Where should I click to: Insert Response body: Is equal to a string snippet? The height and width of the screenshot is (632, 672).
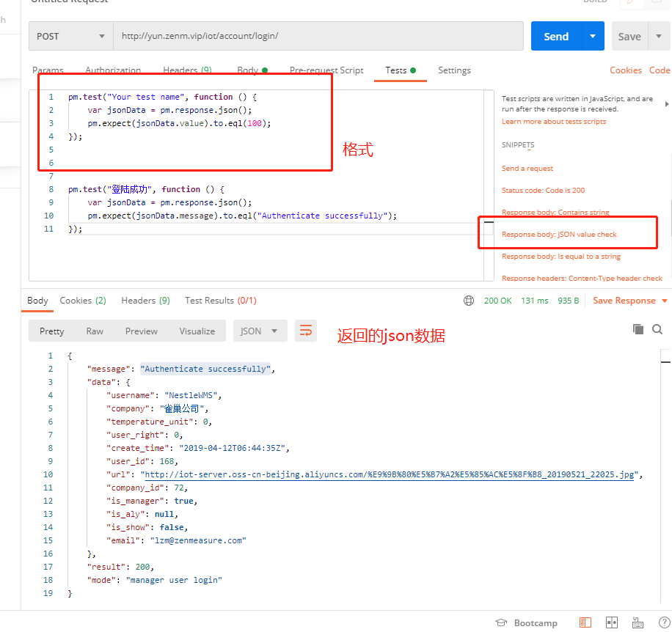(x=561, y=257)
